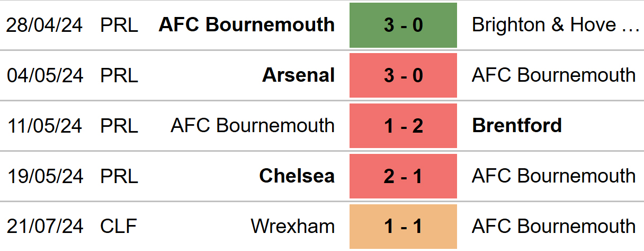Click AFC Bournemouth opposite Wrexham
Screen dimensions: 644x251
coord(553,227)
